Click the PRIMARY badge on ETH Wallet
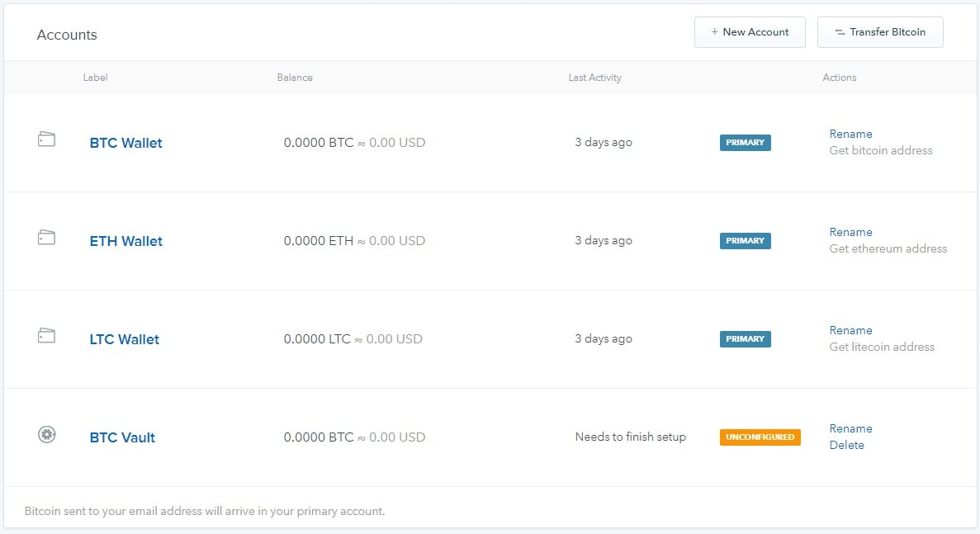Viewport: 980px width, 534px height. tap(745, 240)
